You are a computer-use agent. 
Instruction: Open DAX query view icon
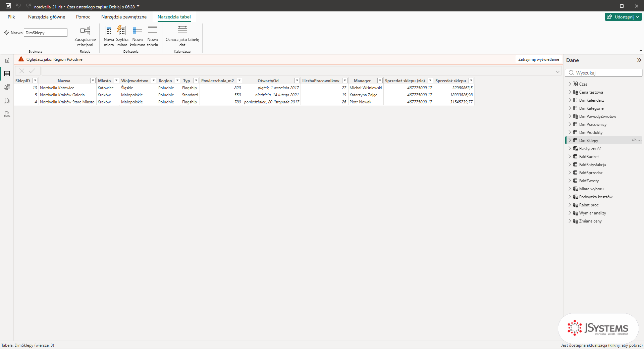click(7, 101)
